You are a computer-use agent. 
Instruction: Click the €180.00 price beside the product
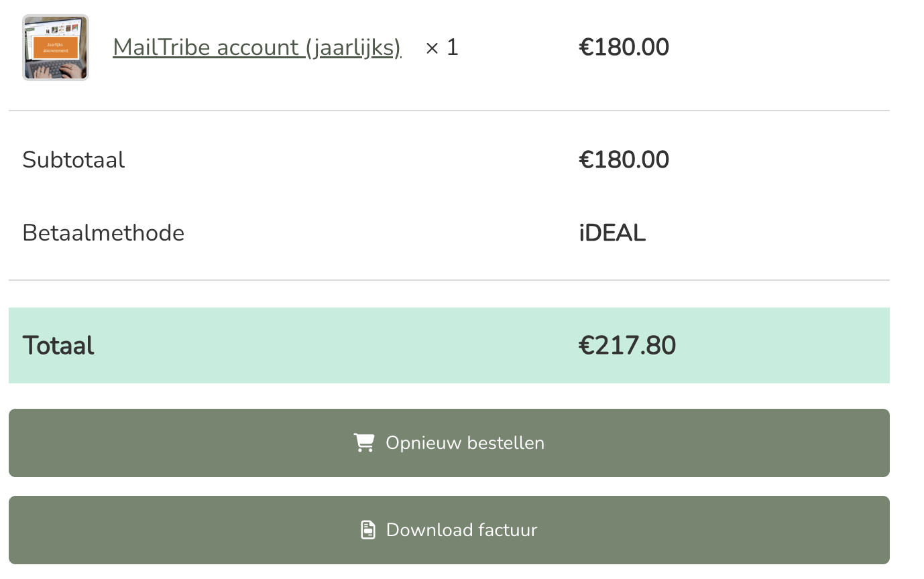tap(624, 47)
